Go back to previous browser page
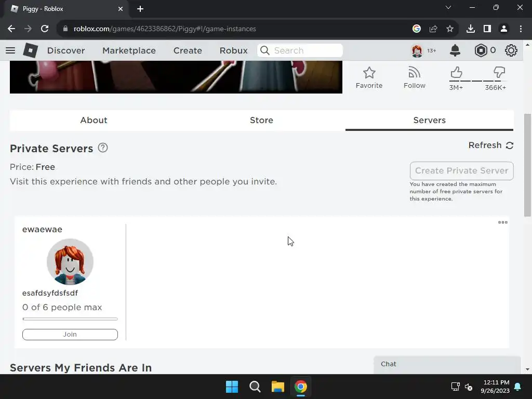Image resolution: width=532 pixels, height=399 pixels. coord(11,29)
